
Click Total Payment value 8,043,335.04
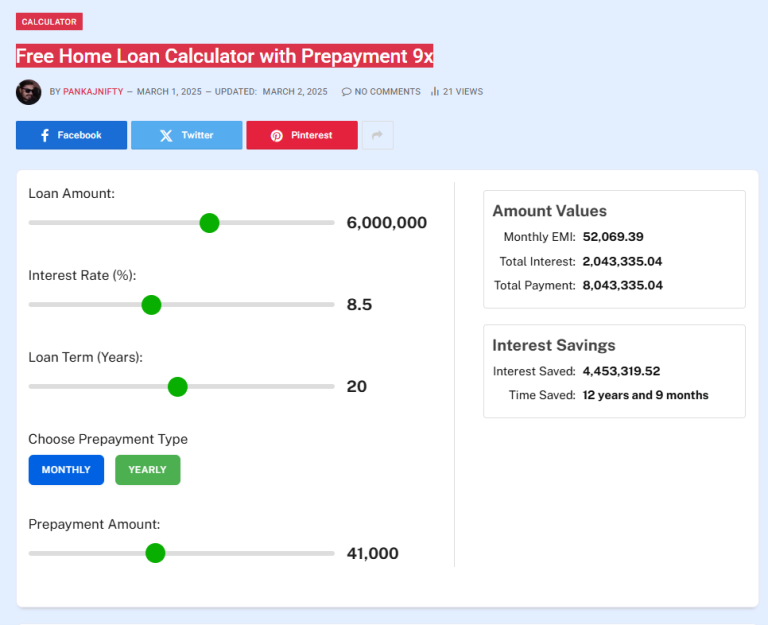(623, 285)
